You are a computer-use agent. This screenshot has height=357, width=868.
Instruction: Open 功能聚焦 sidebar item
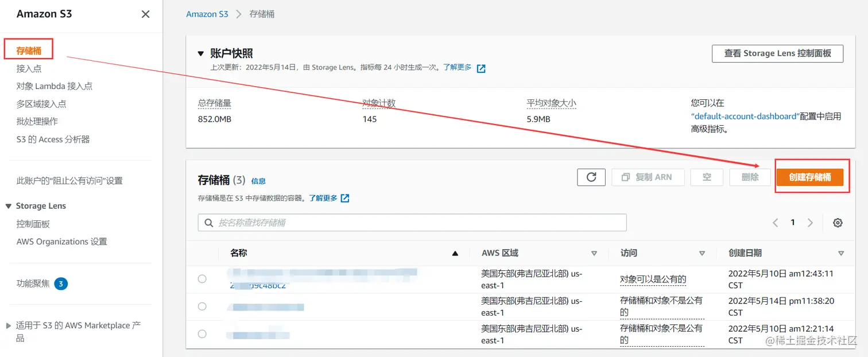(x=33, y=284)
